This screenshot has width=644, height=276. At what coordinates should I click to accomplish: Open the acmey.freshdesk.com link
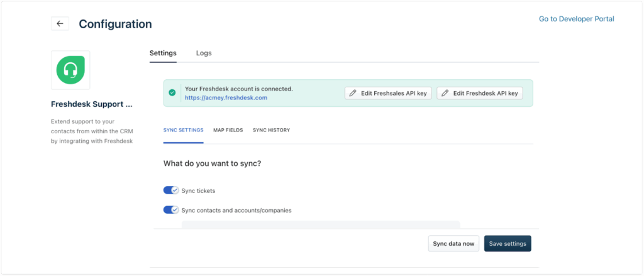point(226,97)
